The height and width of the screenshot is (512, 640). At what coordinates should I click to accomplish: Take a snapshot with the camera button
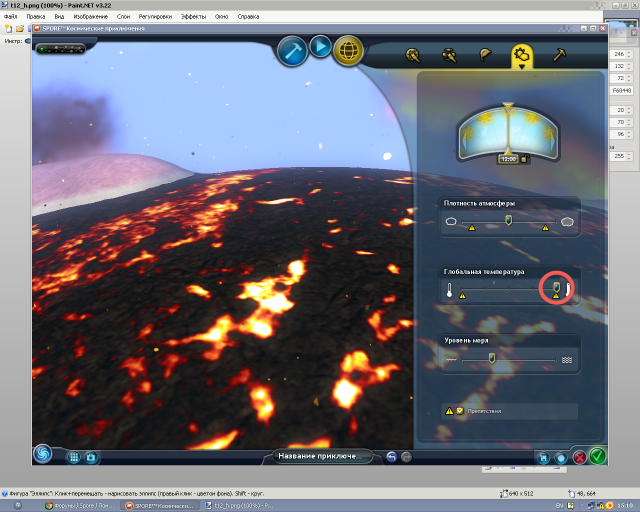(x=91, y=457)
